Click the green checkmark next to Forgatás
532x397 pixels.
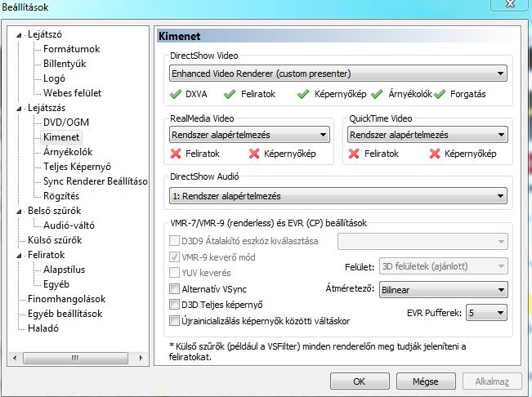[x=440, y=94]
